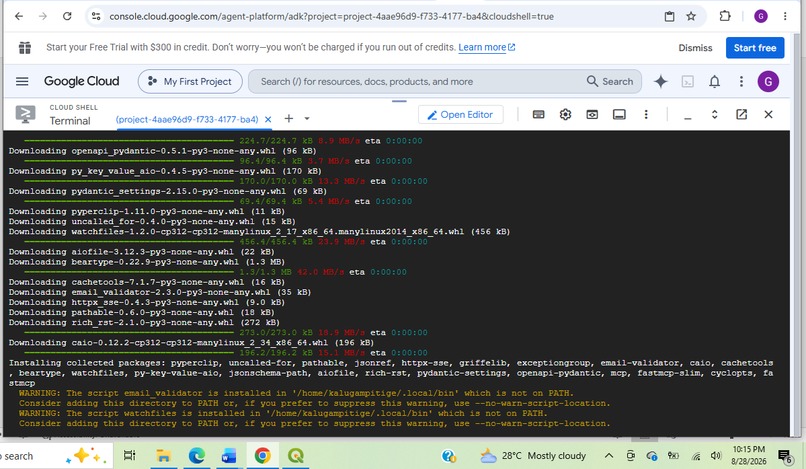Open browser extensions puzzle icon
Image resolution: width=806 pixels, height=469 pixels.
pyautogui.click(x=725, y=16)
